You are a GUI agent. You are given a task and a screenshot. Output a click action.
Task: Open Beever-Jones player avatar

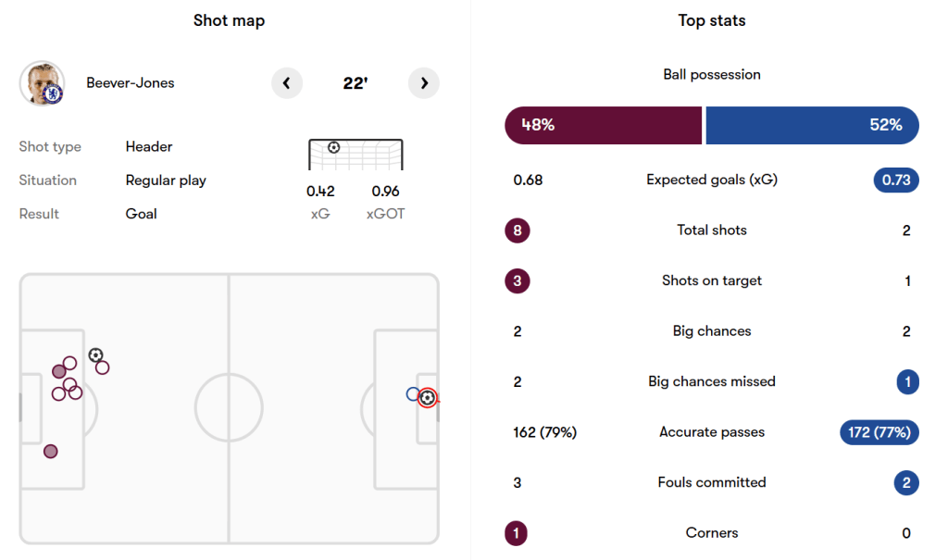click(42, 83)
